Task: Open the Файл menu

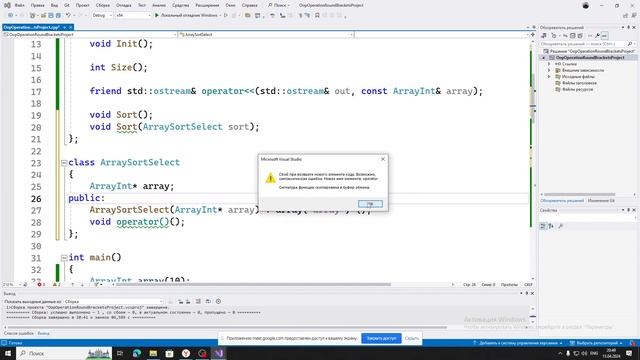Action: click(19, 5)
